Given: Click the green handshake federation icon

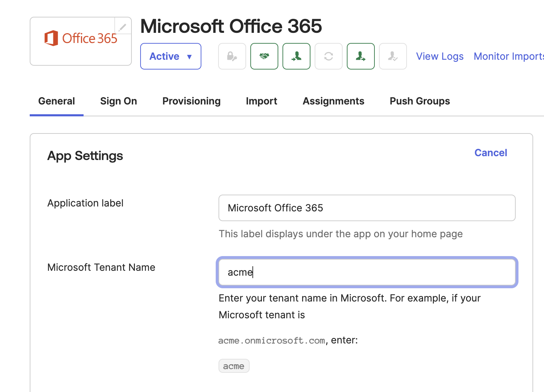Looking at the screenshot, I should (x=264, y=56).
